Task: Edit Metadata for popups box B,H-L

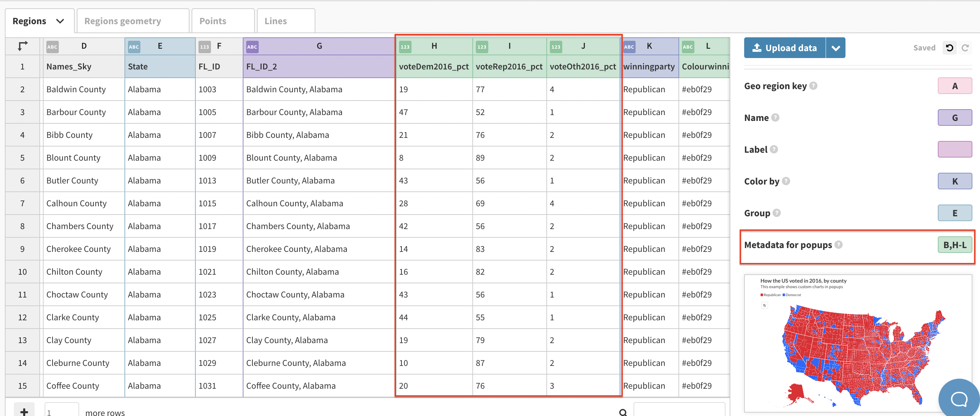Action: (x=954, y=245)
